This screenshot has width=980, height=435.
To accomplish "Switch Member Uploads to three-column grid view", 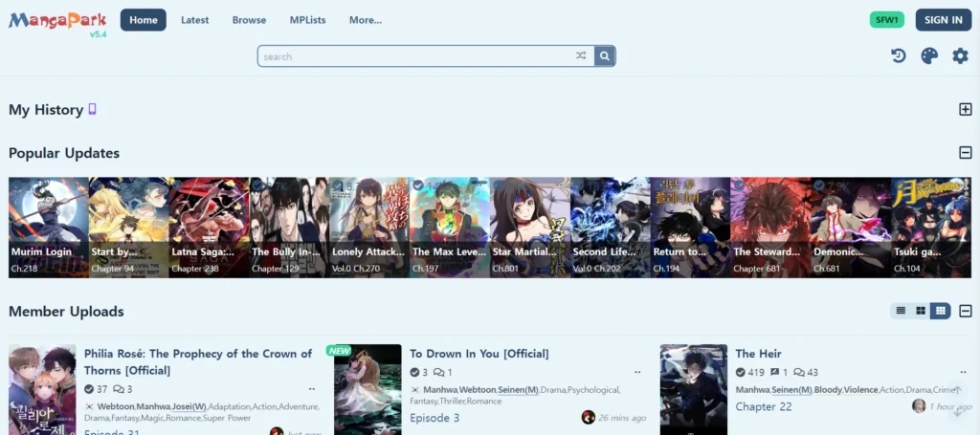I will point(940,311).
